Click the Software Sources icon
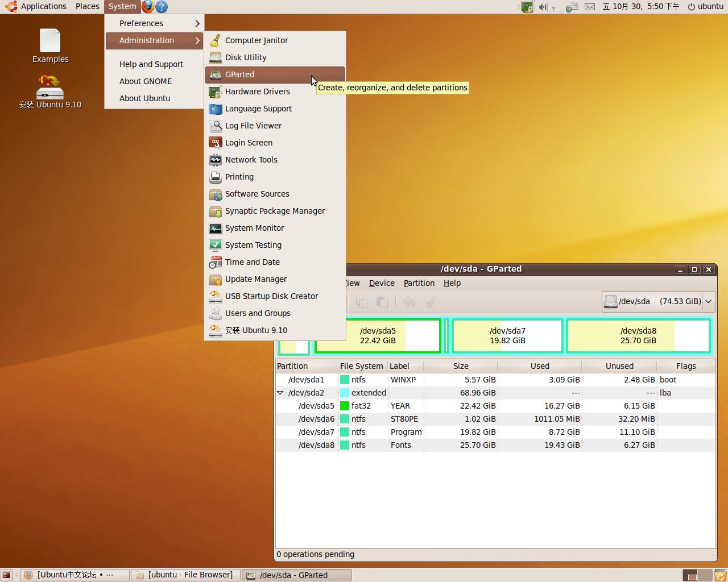The height and width of the screenshot is (582, 728). click(x=215, y=194)
